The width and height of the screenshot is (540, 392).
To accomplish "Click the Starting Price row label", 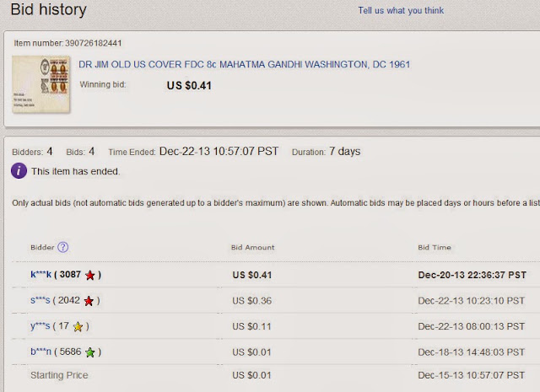I will pos(59,375).
